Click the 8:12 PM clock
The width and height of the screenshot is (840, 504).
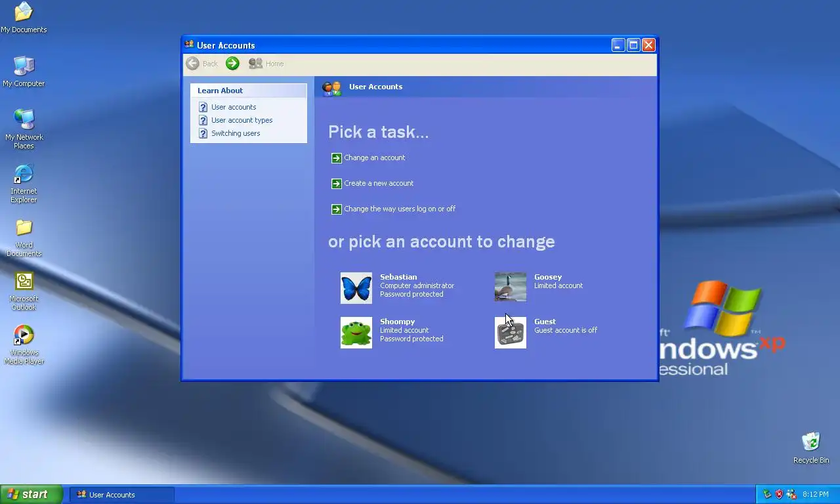tap(815, 494)
